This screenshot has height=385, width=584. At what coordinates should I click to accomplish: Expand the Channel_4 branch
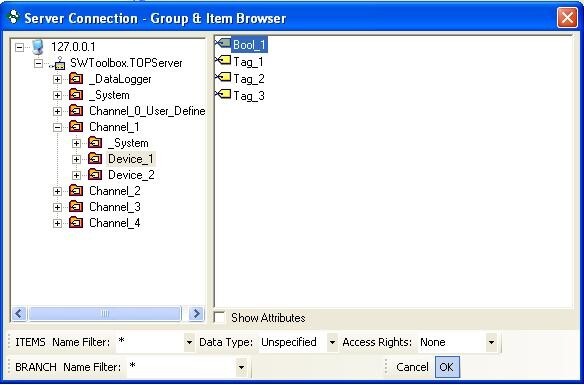pyautogui.click(x=57, y=223)
